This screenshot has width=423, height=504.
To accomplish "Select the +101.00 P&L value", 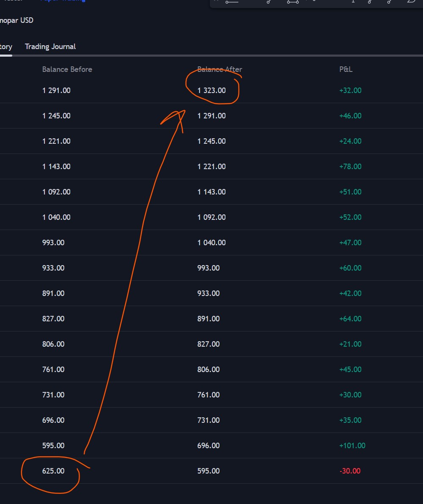I will point(352,446).
